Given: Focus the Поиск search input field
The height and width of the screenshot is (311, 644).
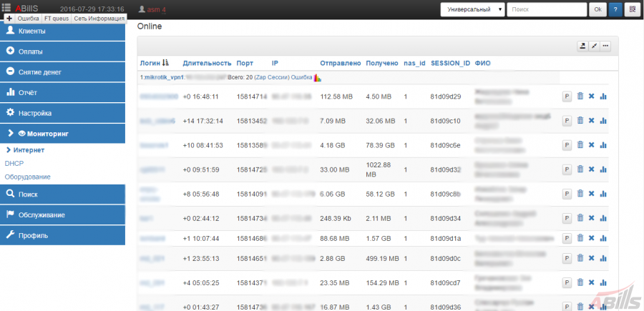Looking at the screenshot, I should point(547,9).
